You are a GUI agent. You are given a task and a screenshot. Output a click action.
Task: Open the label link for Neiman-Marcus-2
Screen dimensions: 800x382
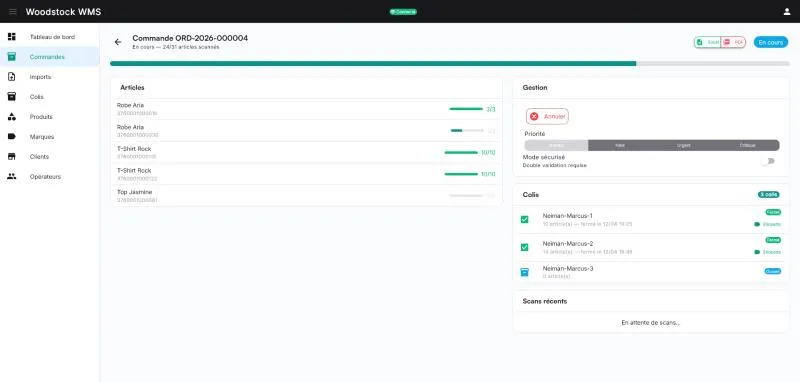click(767, 252)
